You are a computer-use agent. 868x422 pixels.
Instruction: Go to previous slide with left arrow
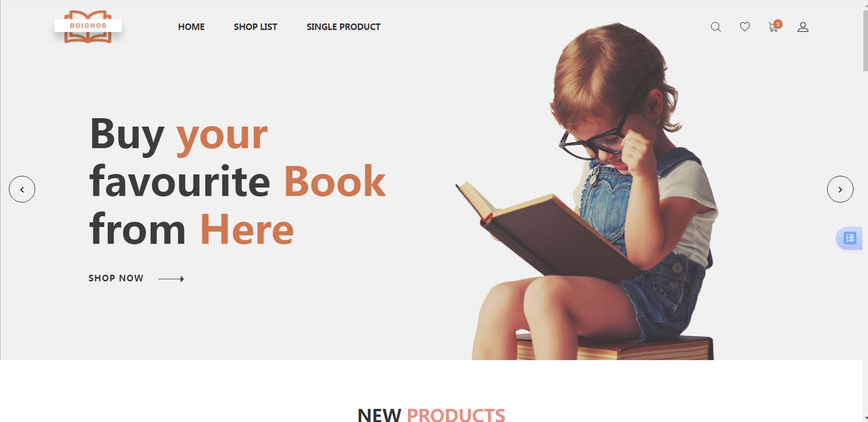[22, 189]
